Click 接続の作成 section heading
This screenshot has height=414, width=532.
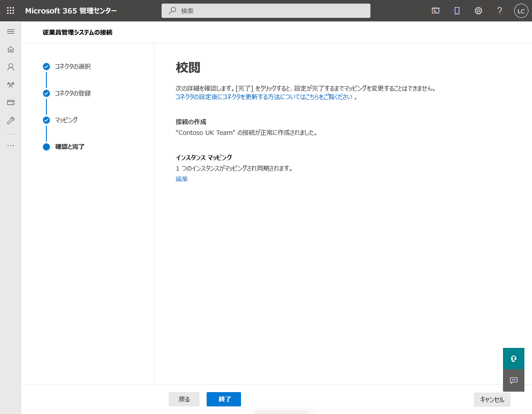click(x=191, y=121)
